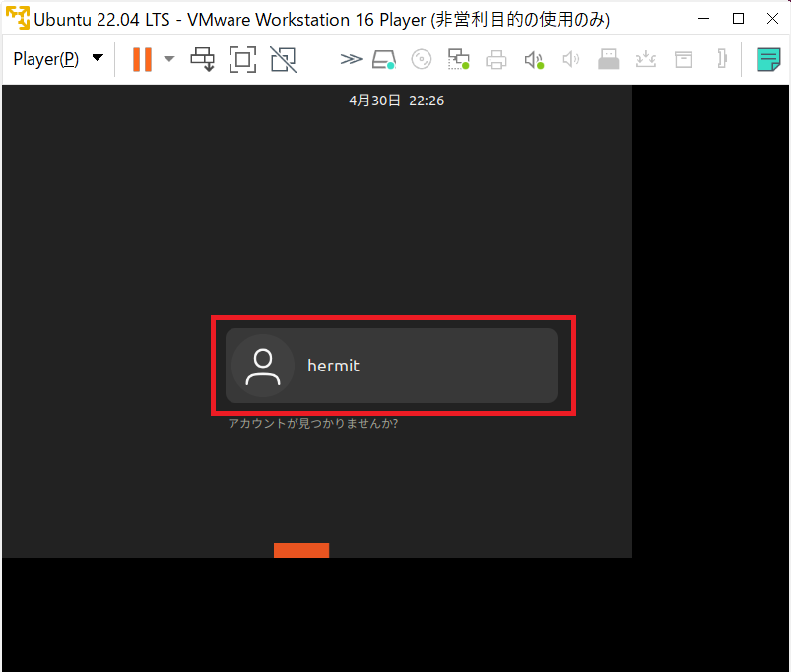Screen dimensions: 791x672
Task: Enter full screen mode
Action: (242, 59)
